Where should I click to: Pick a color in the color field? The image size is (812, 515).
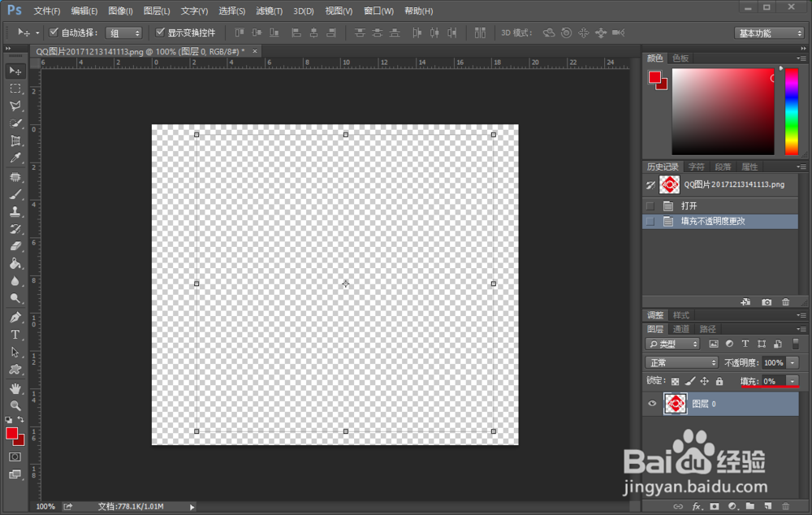(x=723, y=111)
